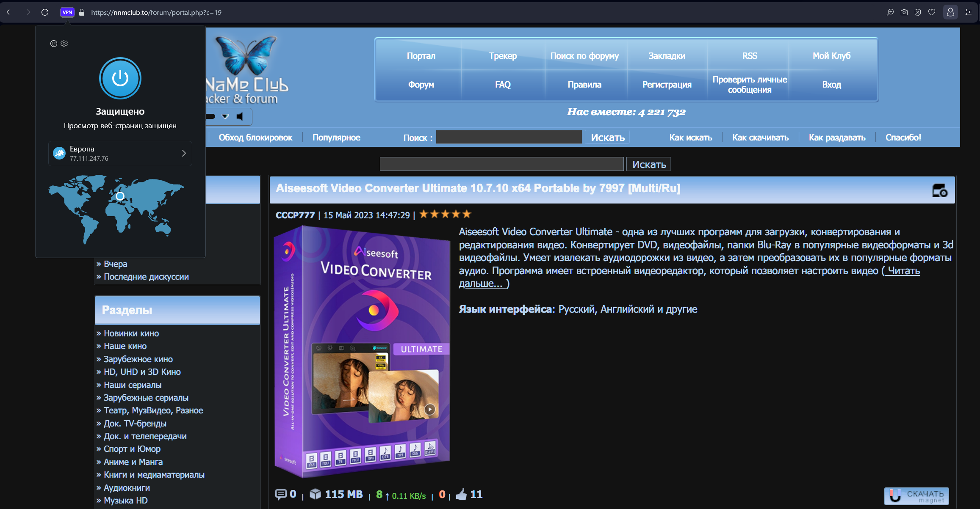Open the RSS menu item

(x=749, y=56)
